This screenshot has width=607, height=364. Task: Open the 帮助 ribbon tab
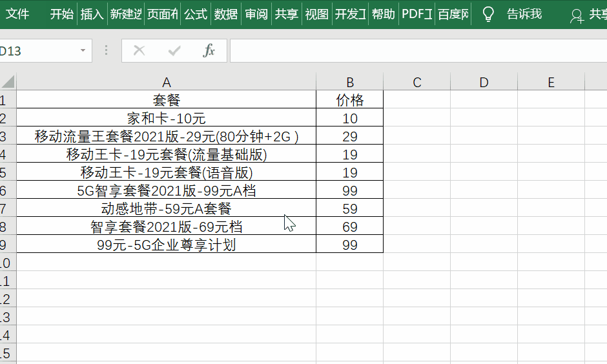coord(383,14)
